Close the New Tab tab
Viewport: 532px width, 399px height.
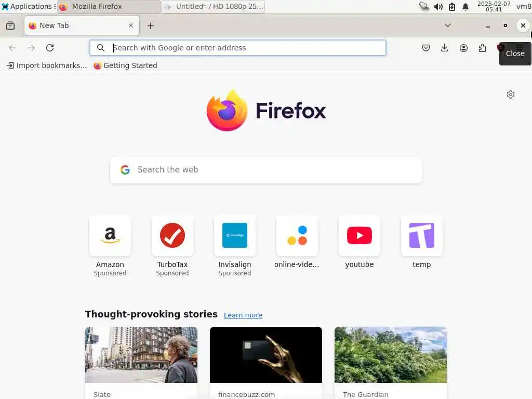[131, 25]
